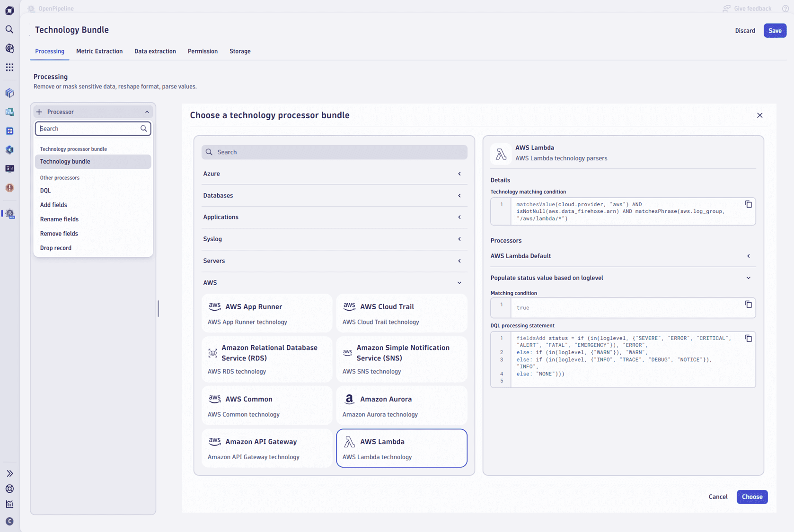Switch to the Metric Extraction tab
The image size is (794, 532).
click(99, 51)
